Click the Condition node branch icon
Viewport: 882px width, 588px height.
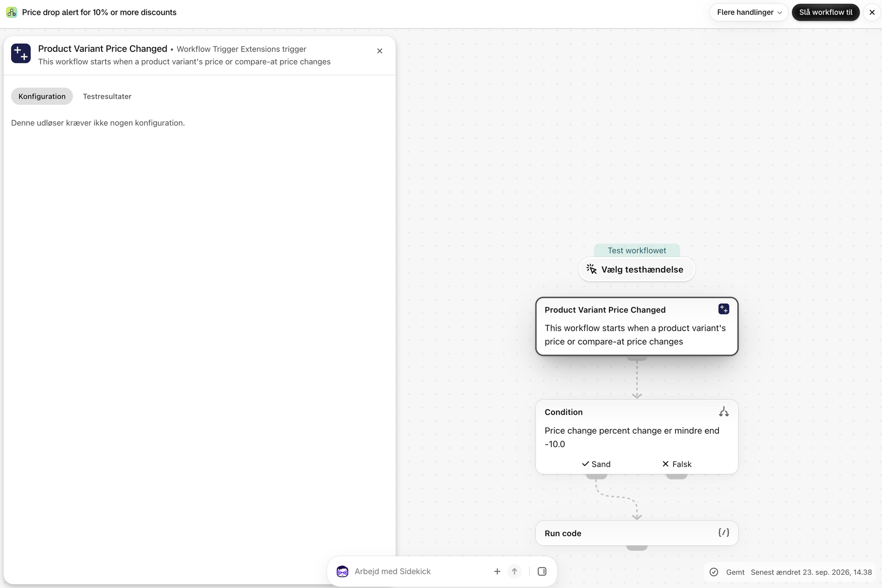point(724,412)
